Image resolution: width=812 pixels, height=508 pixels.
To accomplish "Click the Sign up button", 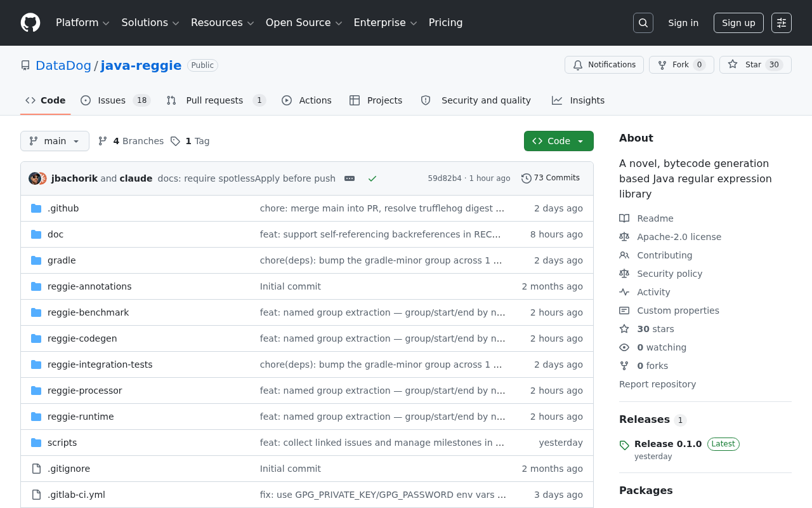I will tap(738, 23).
